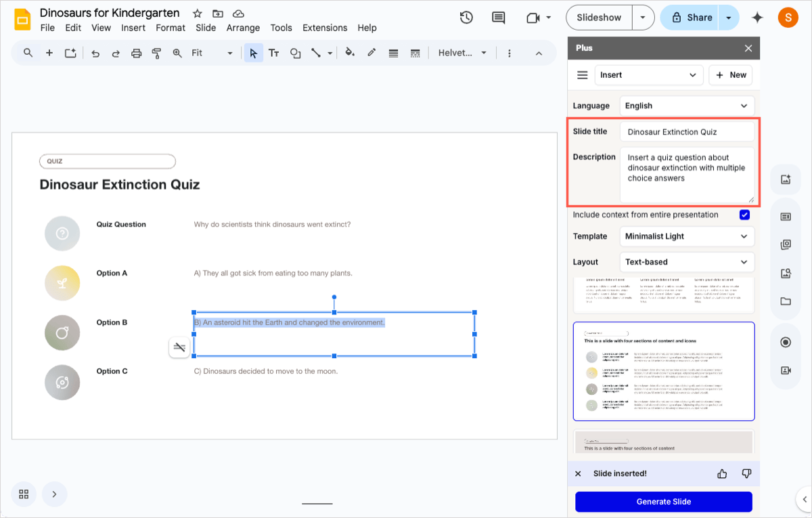Open the Edit menu
The width and height of the screenshot is (812, 518).
[73, 28]
